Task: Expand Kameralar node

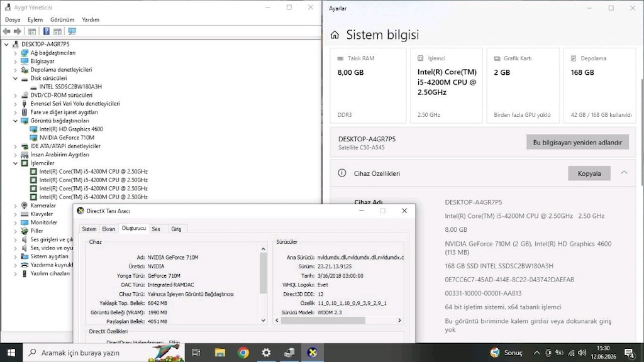Action: (15, 206)
